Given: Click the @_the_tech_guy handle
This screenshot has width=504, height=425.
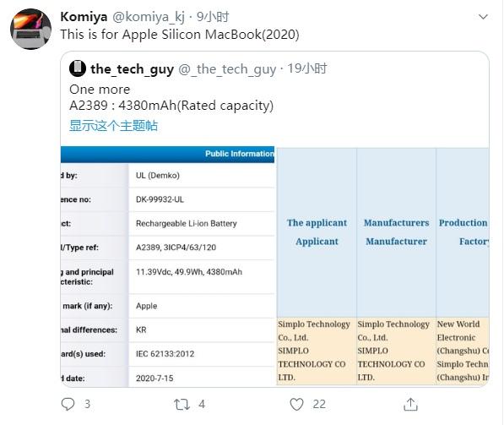Looking at the screenshot, I should [227, 68].
